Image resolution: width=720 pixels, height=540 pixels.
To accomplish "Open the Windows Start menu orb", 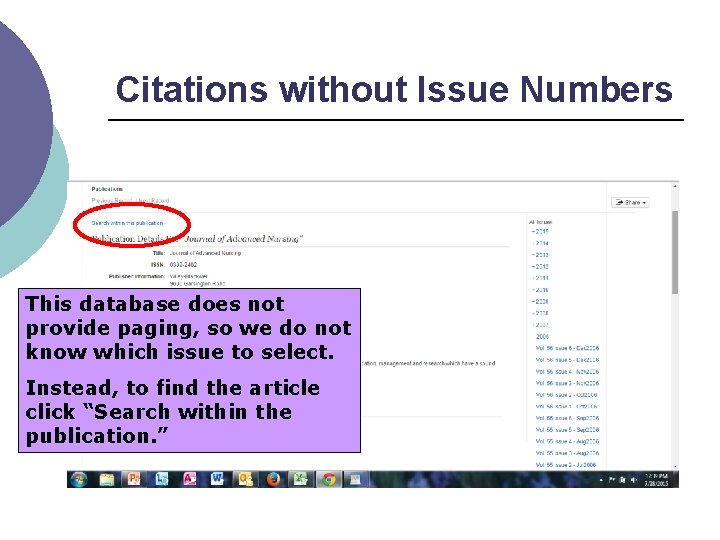I will coord(79,479).
